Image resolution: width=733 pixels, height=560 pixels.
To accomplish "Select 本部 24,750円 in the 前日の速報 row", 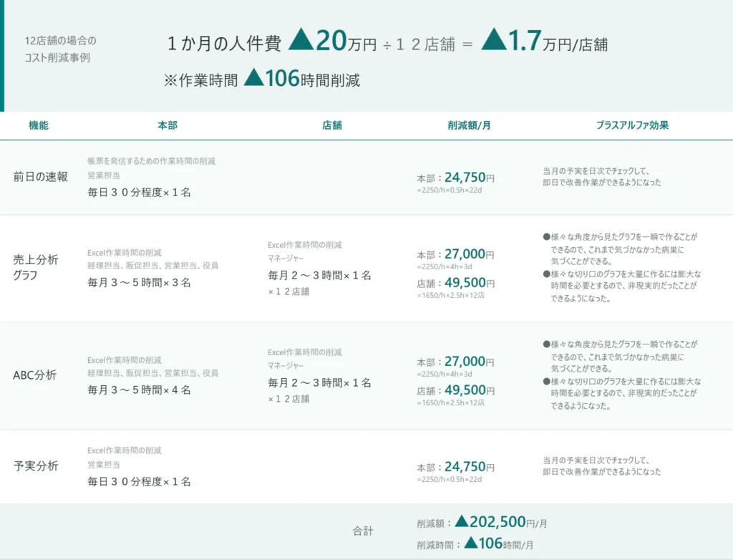I will tap(456, 178).
